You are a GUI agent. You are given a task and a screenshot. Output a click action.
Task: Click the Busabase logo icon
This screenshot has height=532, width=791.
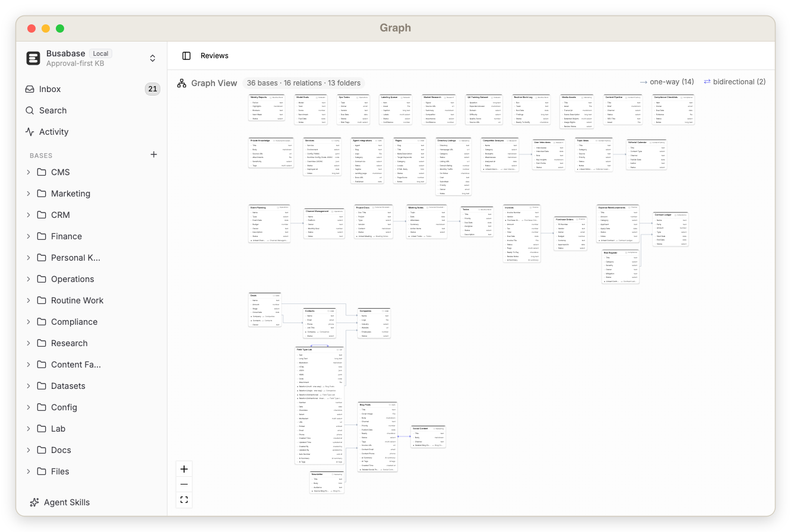click(x=33, y=58)
